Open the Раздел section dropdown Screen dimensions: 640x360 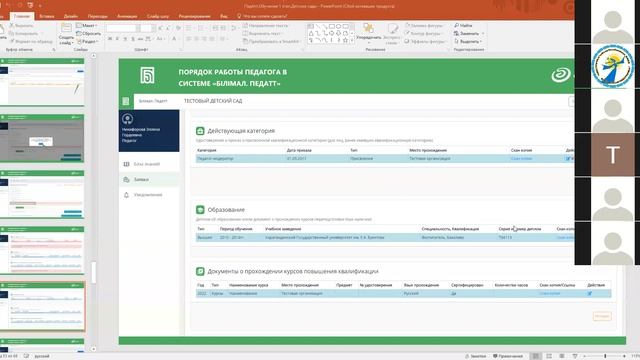point(87,41)
